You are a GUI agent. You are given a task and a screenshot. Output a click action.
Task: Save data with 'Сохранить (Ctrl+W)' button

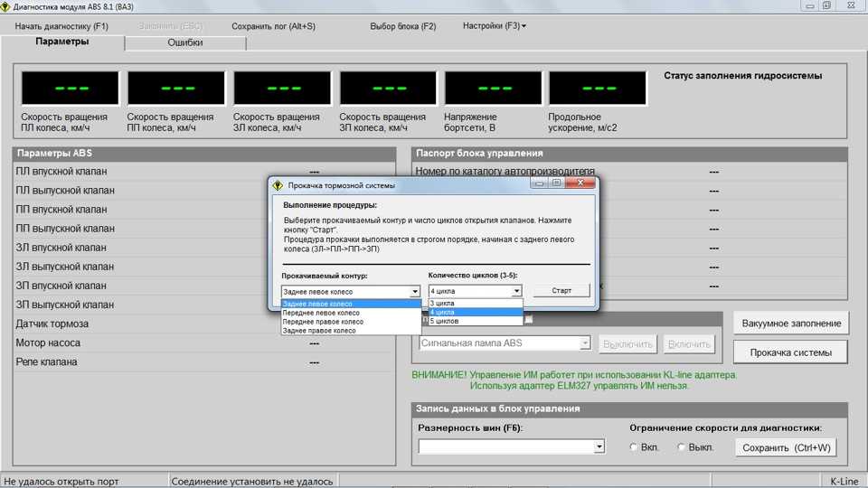[785, 447]
